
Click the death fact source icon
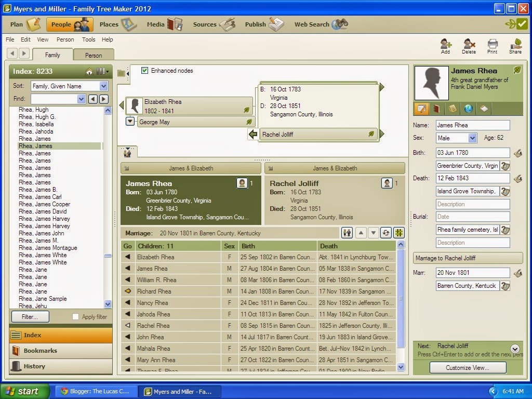coord(518,179)
